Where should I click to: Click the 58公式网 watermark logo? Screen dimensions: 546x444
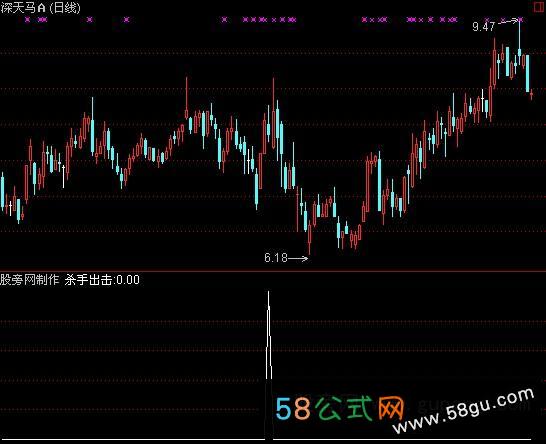coord(339,408)
